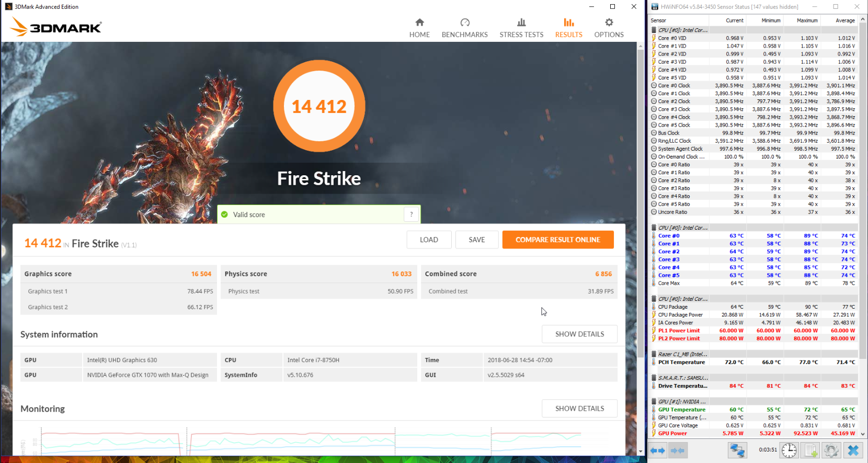Click the LOAD button

pos(429,240)
